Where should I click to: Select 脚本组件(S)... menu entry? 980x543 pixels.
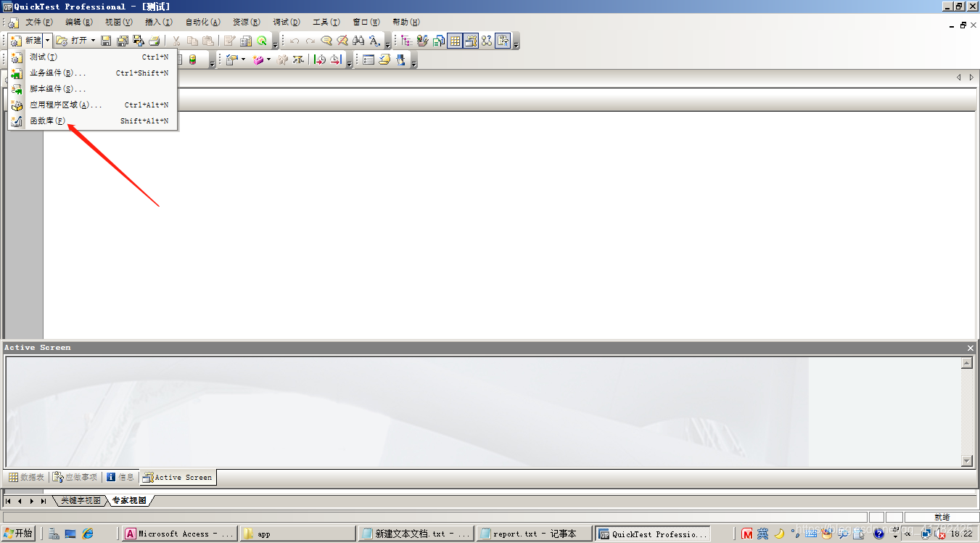point(93,89)
